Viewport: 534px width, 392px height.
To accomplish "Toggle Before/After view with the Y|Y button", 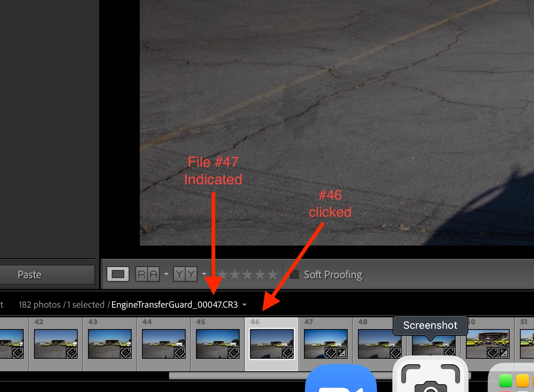I will coord(185,274).
